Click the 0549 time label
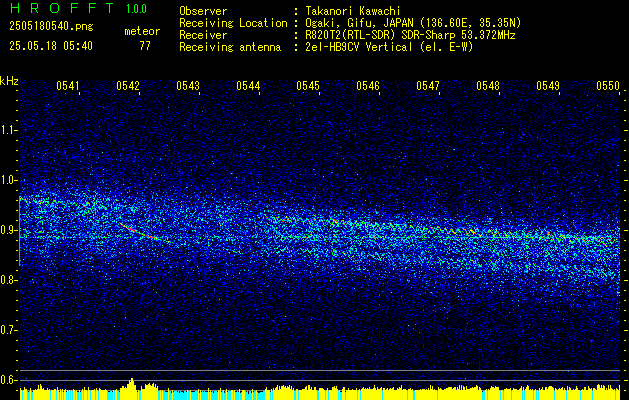 coord(548,85)
